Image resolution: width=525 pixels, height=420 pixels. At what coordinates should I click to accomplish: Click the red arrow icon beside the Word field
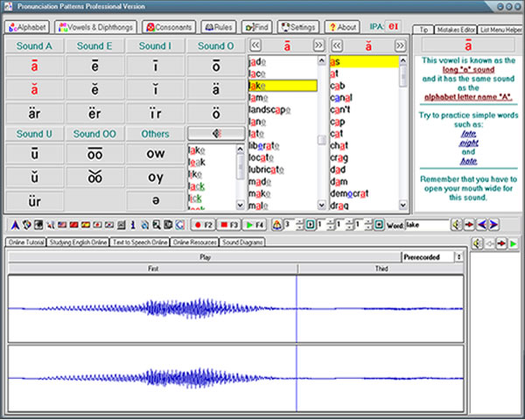point(469,225)
